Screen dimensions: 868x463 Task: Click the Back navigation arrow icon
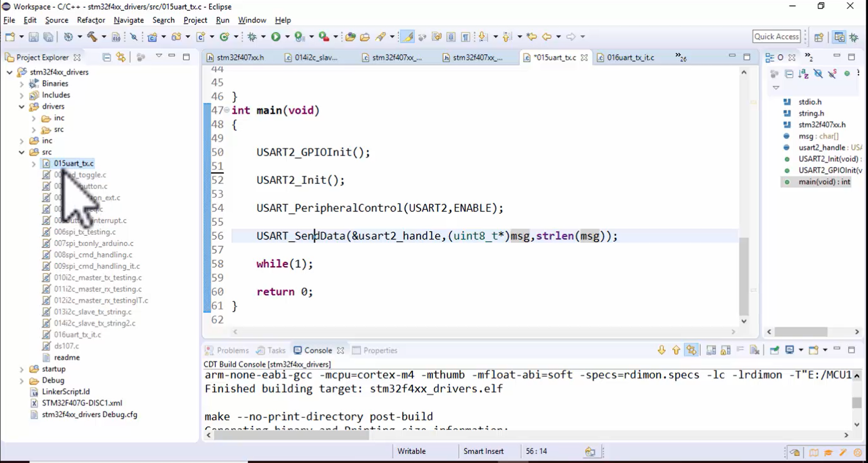(x=547, y=37)
